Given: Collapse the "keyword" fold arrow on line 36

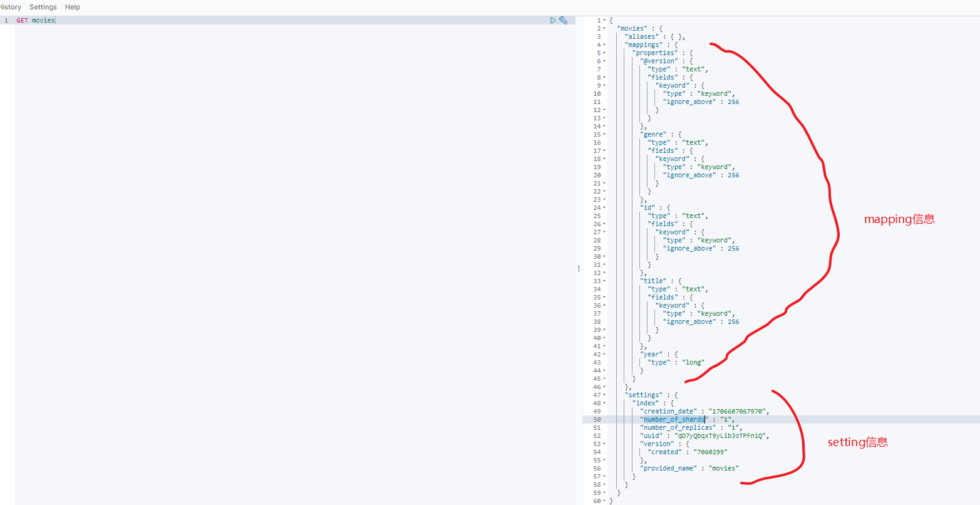Looking at the screenshot, I should (x=604, y=305).
